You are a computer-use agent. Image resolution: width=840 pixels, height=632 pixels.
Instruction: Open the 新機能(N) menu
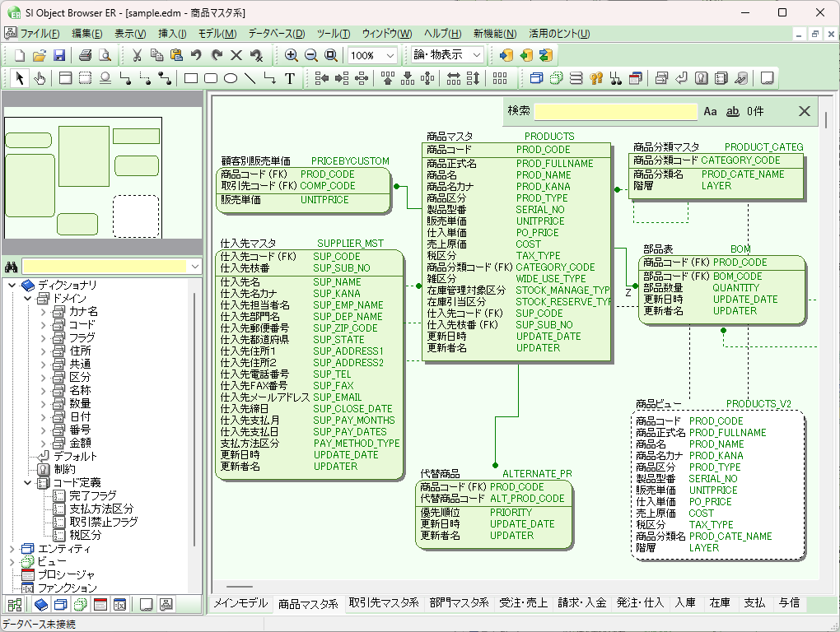(x=495, y=34)
